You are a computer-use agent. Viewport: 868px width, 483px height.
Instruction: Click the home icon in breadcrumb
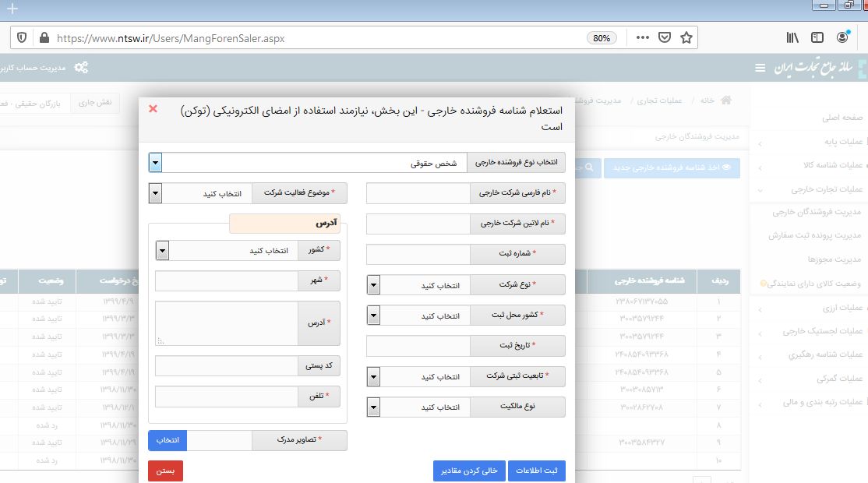(725, 100)
